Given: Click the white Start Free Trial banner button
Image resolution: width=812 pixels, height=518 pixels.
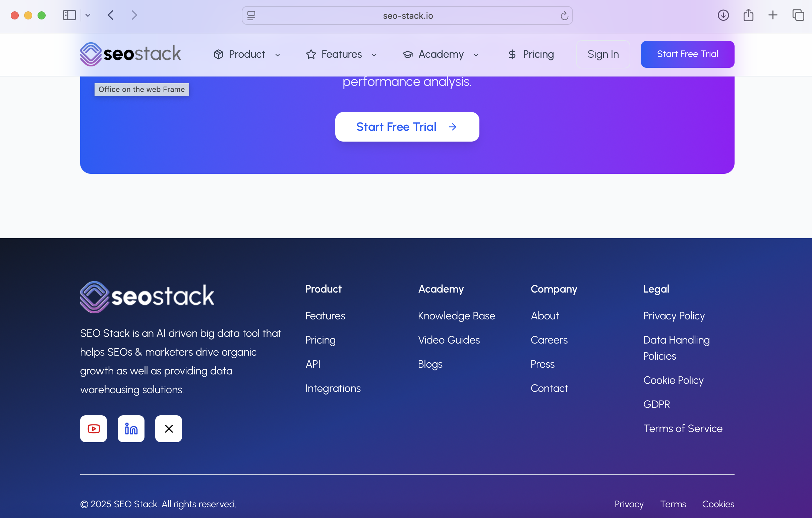Looking at the screenshot, I should click(407, 127).
